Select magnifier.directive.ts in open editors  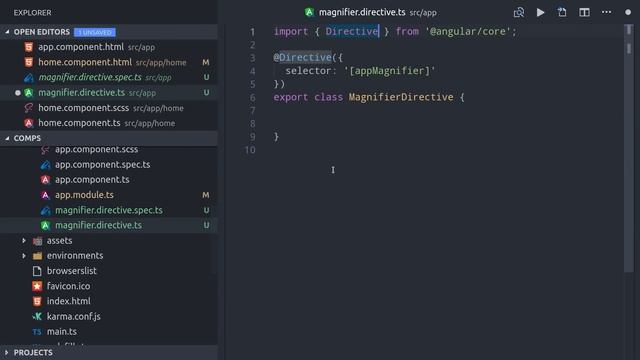coord(109,93)
